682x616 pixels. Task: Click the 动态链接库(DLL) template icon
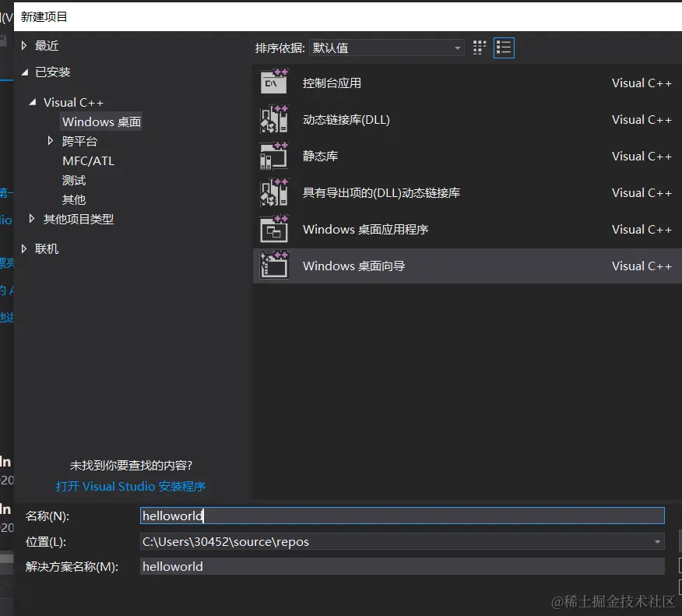tap(273, 119)
